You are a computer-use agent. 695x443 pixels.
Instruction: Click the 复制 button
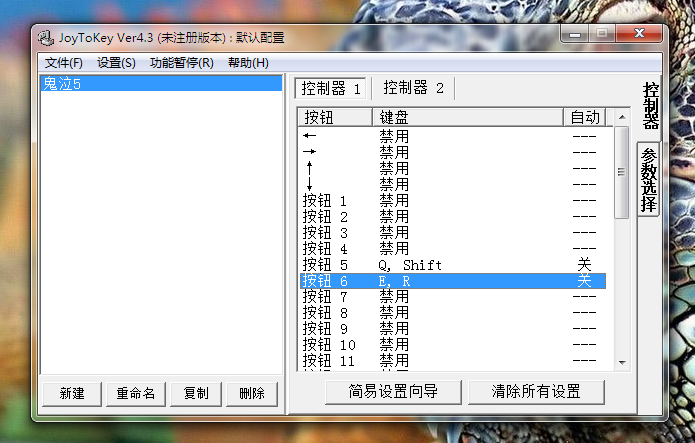point(196,393)
